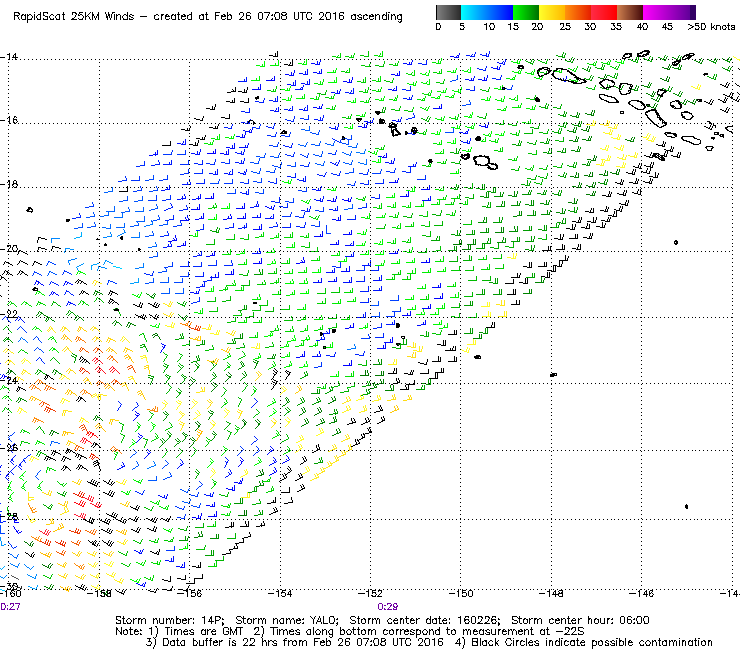The width and height of the screenshot is (740, 650).
Task: Click the cyan 5-10 knots legend swatch
Action: [x=474, y=12]
